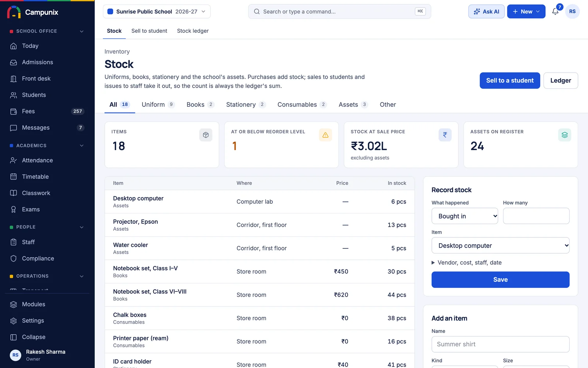Screen dimensions: 588x368
Task: Focus the Search or type a command field
Action: click(340, 11)
